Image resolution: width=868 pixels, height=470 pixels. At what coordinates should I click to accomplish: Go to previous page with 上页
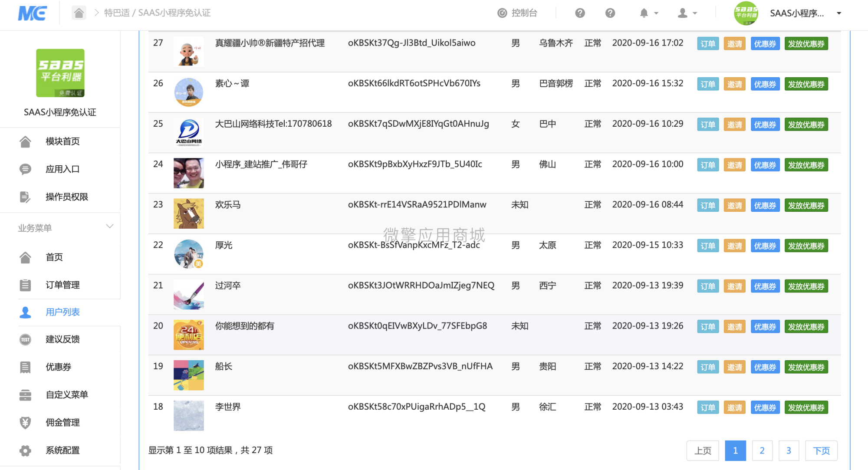tap(703, 450)
